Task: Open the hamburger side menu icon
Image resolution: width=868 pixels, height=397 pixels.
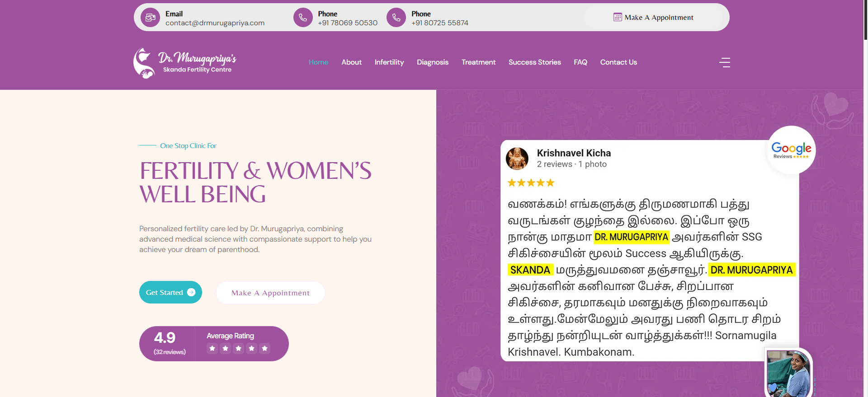Action: (725, 62)
